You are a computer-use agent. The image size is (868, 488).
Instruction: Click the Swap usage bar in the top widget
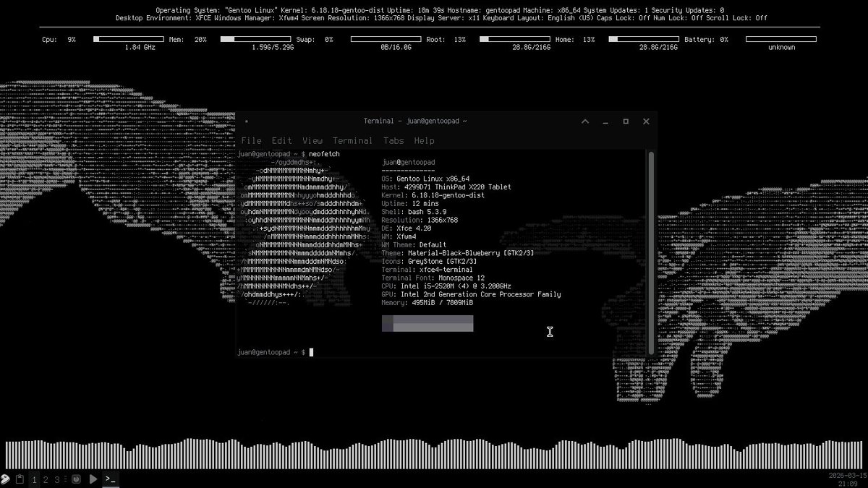point(386,40)
